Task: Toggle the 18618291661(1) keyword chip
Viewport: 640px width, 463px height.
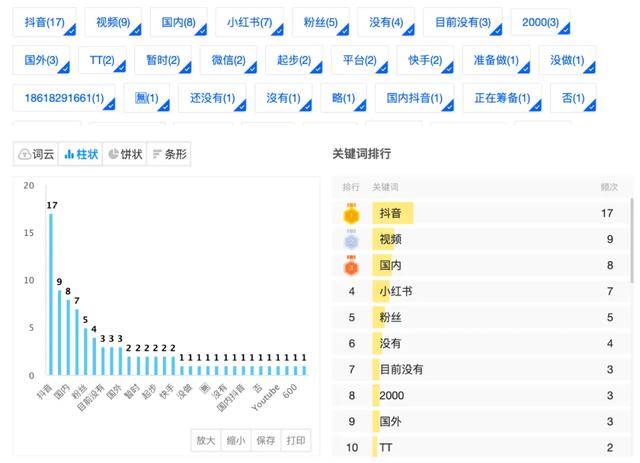Action: [x=64, y=98]
